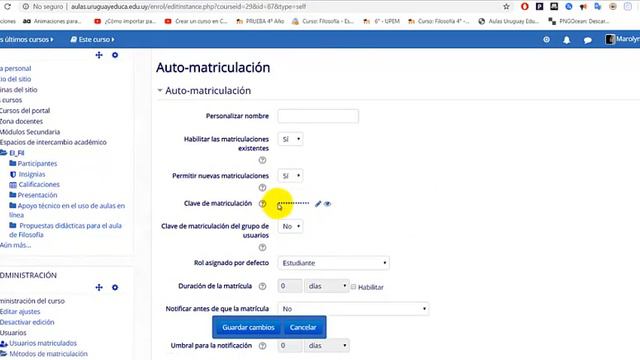Reveal the enrolment key with the eye icon
The width and height of the screenshot is (640, 360).
click(x=327, y=203)
